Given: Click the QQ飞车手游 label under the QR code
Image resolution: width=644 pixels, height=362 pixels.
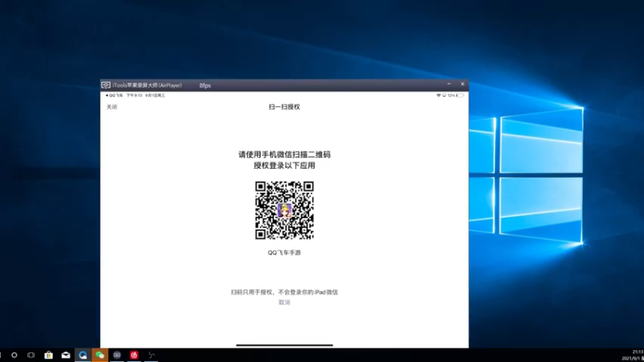Looking at the screenshot, I should (x=284, y=253).
